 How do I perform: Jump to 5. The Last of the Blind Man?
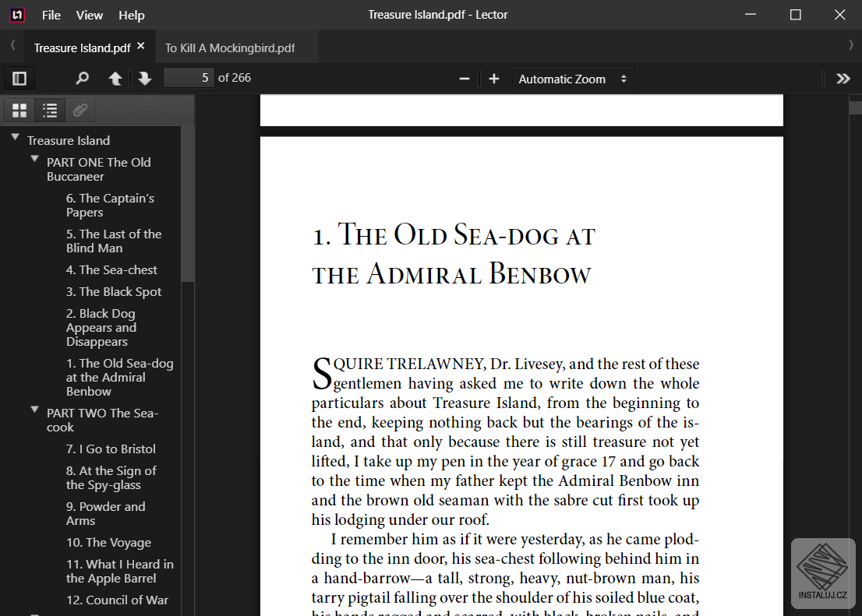click(x=114, y=241)
